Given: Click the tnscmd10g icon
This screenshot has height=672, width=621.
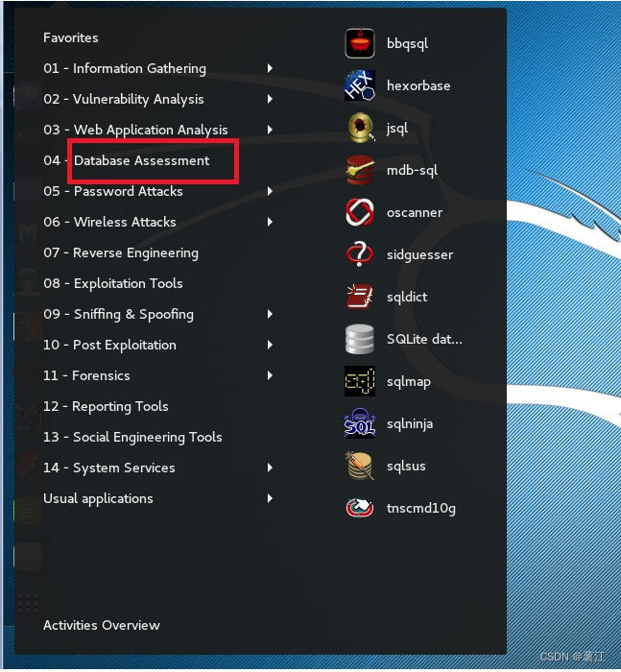Looking at the screenshot, I should click(x=360, y=508).
